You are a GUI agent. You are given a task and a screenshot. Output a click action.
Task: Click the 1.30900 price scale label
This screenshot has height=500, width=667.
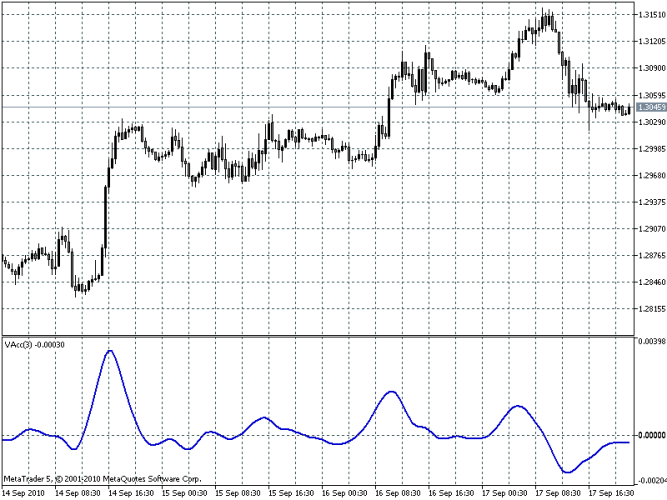pos(652,69)
